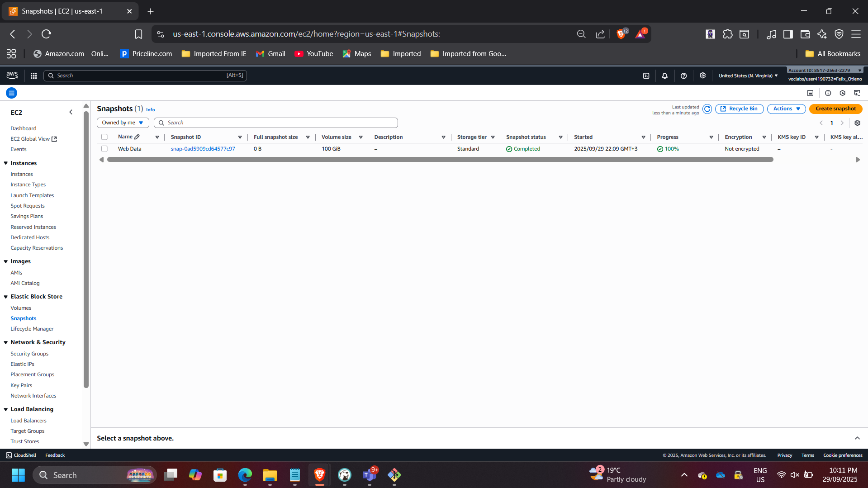Open the notifications bell icon

tap(664, 76)
